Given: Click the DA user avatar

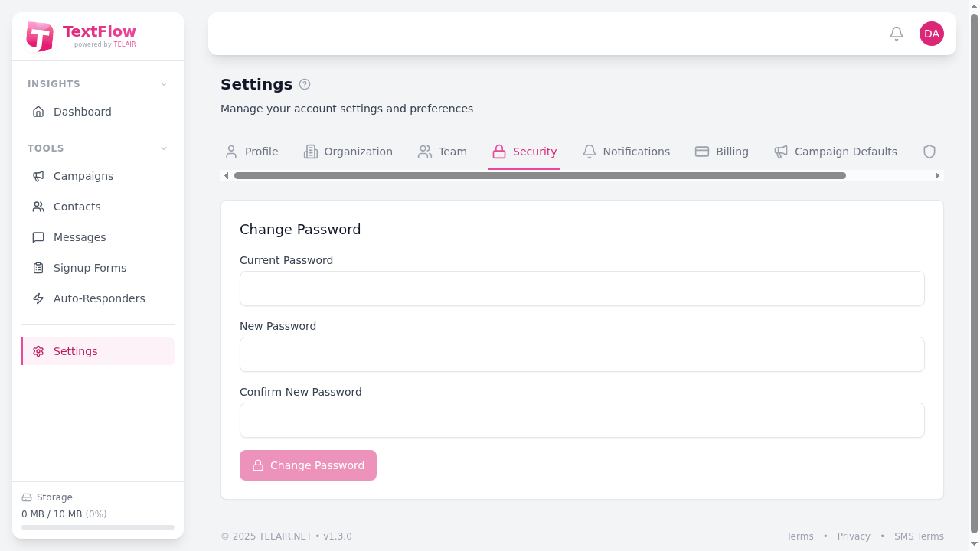Looking at the screenshot, I should click(x=932, y=34).
